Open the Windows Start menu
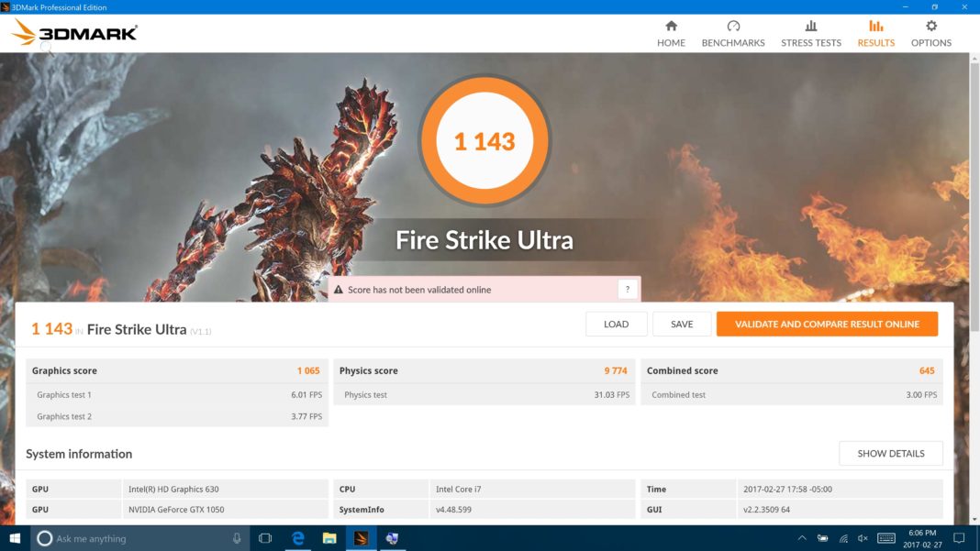 [x=15, y=538]
